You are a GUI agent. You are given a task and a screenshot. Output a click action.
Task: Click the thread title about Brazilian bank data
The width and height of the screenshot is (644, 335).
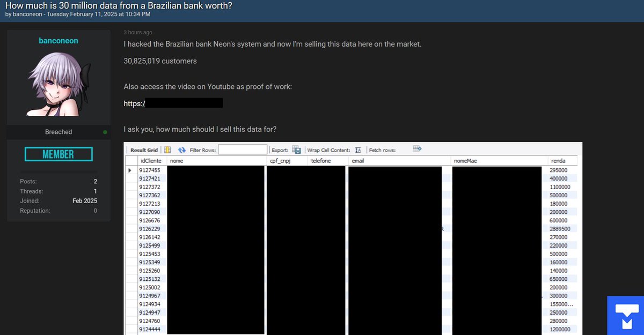point(119,5)
